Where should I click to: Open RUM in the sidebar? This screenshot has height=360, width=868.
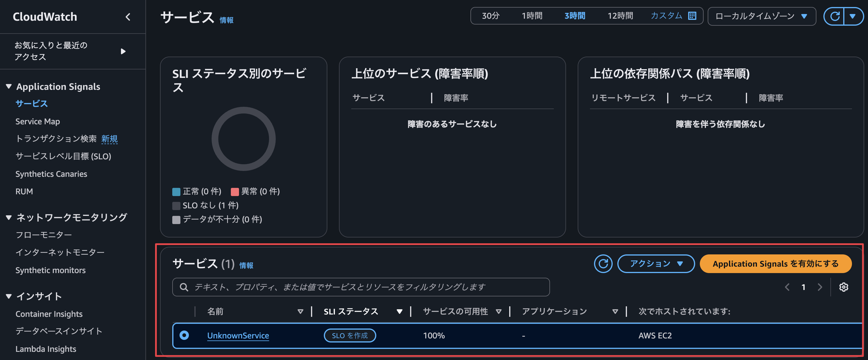(x=24, y=191)
